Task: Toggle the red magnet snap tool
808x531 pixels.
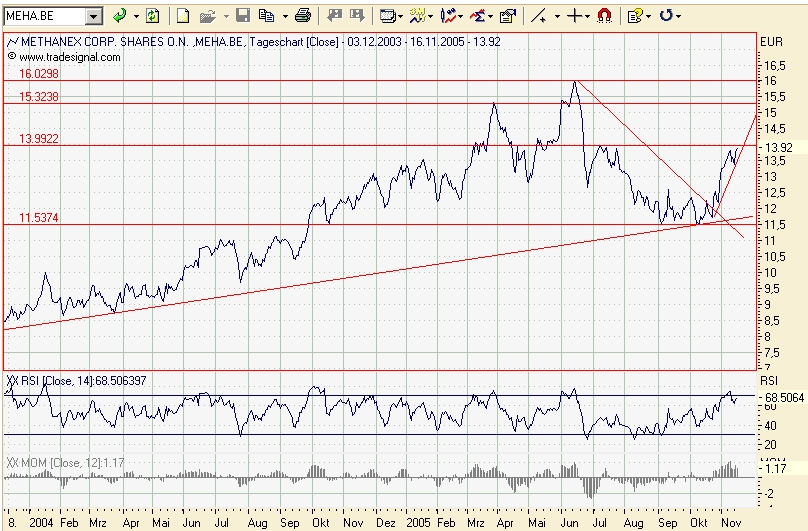Action: pos(604,16)
